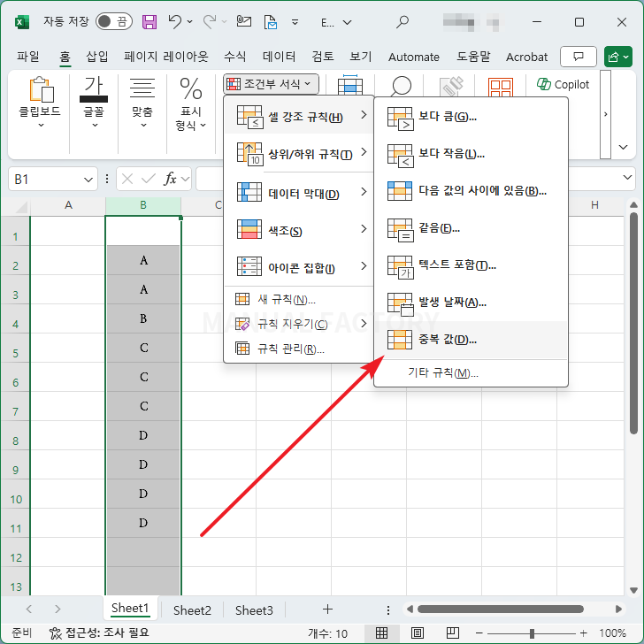Open the 파일 tab
Screen dimensions: 644x644
click(28, 57)
